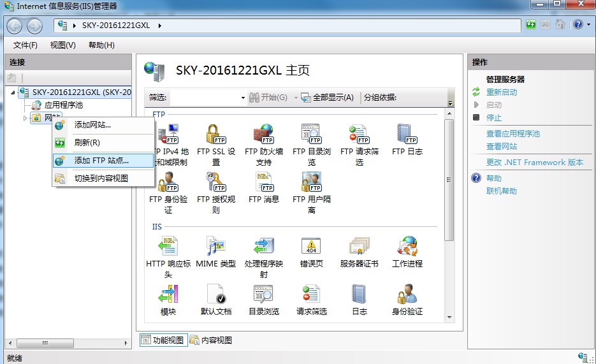Click 全部显示(A) button
The height and width of the screenshot is (364, 596).
327,98
